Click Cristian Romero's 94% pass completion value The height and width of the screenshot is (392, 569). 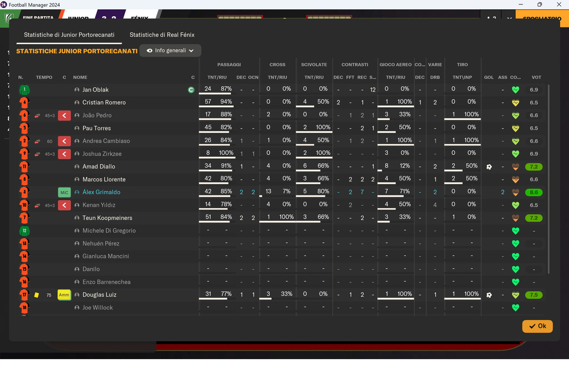(226, 101)
